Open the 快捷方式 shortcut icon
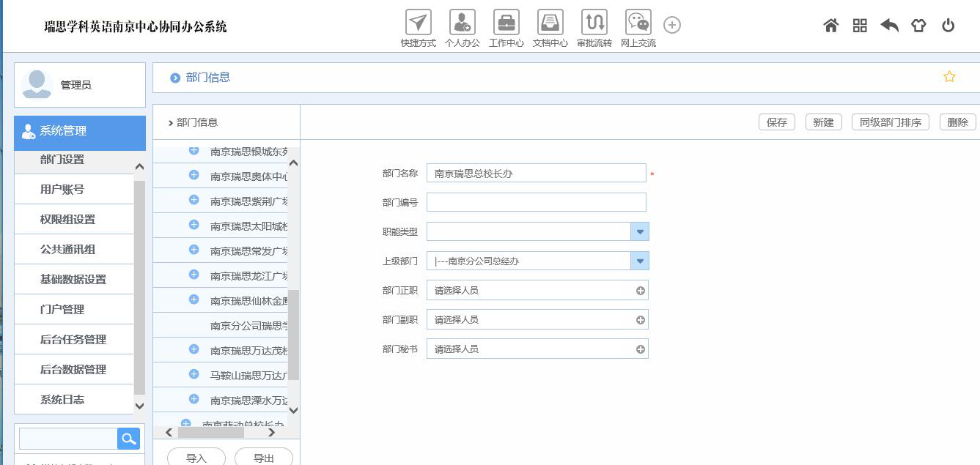 (418, 23)
